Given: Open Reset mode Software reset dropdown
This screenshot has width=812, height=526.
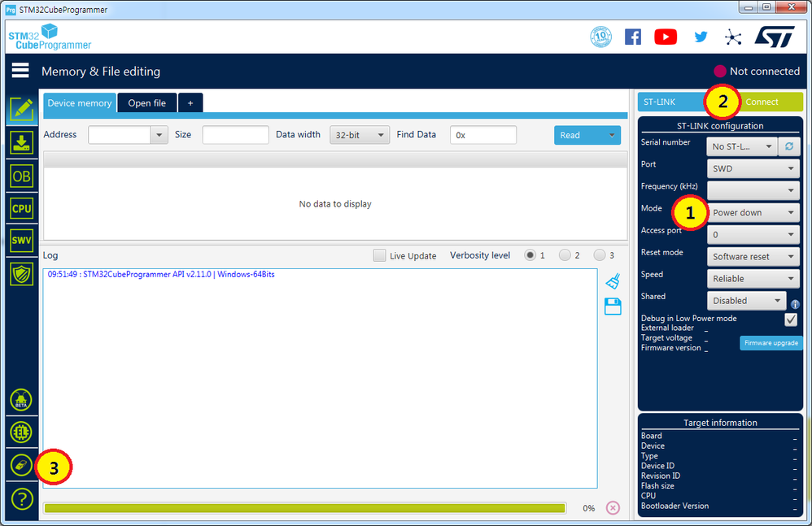Looking at the screenshot, I should point(753,257).
